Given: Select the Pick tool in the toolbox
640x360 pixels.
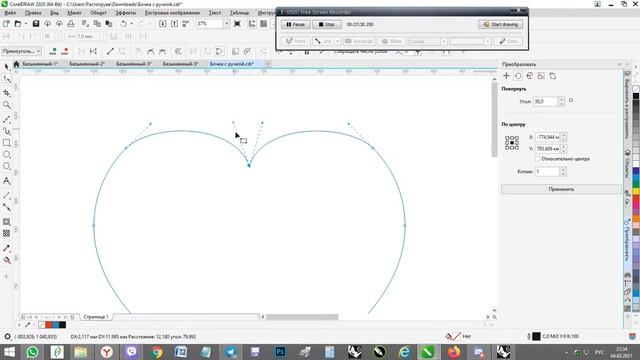Looking at the screenshot, I should 7,67.
